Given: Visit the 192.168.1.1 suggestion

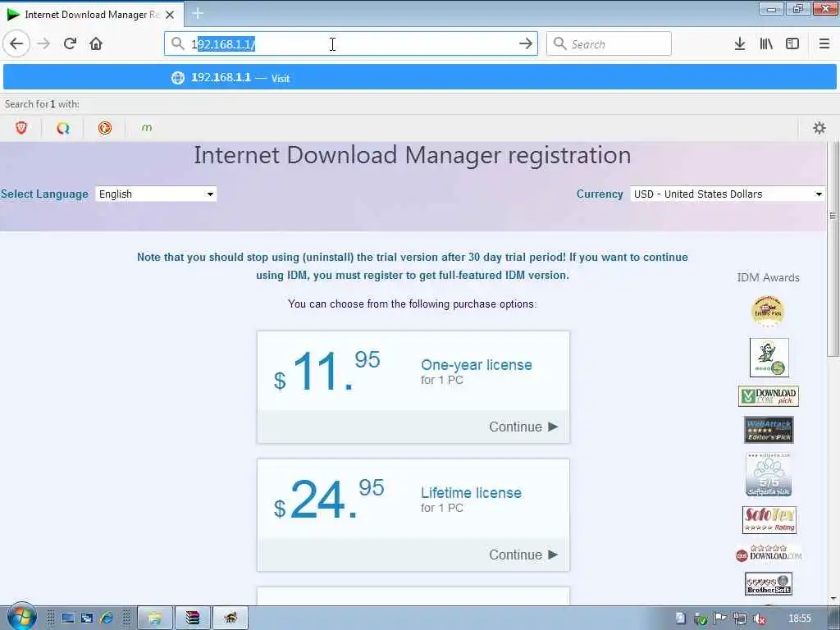Looking at the screenshot, I should click(x=419, y=78).
